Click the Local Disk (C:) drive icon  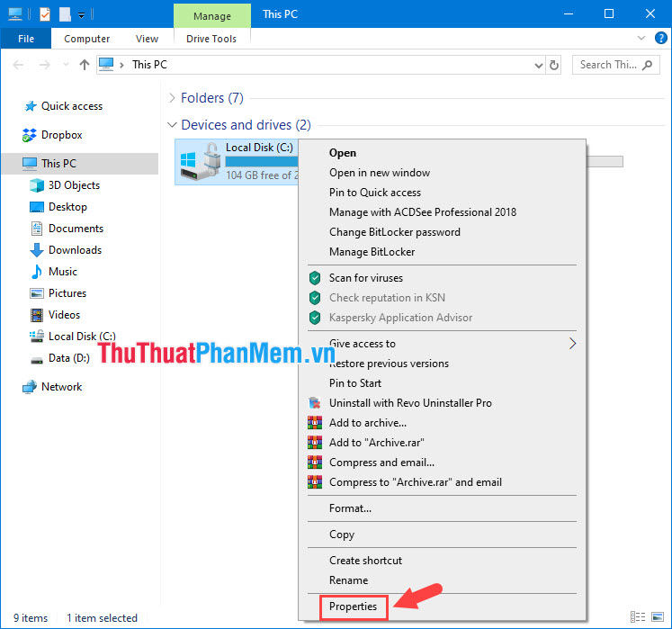pos(200,162)
